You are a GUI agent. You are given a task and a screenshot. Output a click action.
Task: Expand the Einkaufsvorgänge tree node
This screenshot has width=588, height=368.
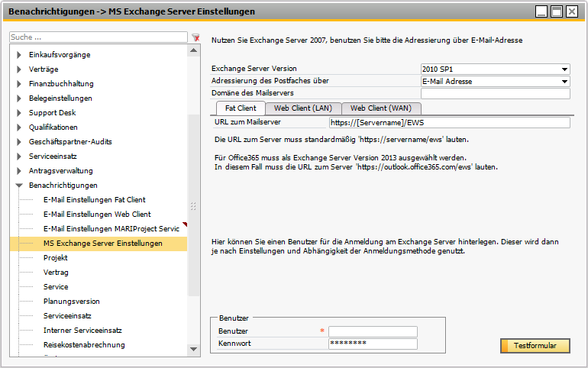point(19,55)
